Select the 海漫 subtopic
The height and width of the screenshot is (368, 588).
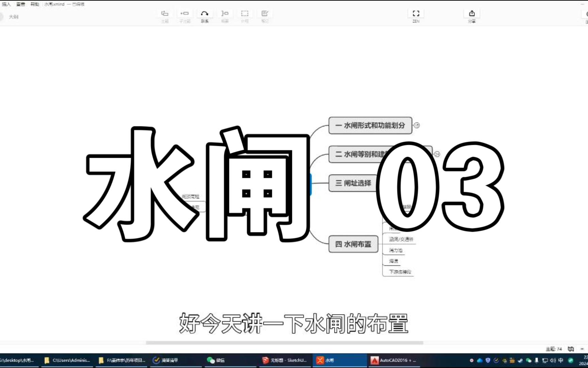[x=394, y=261]
